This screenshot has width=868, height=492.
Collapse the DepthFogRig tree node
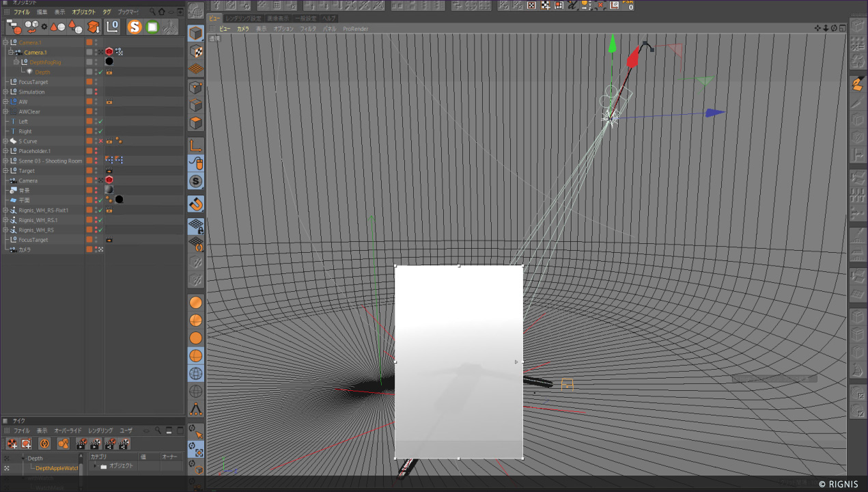pyautogui.click(x=16, y=62)
